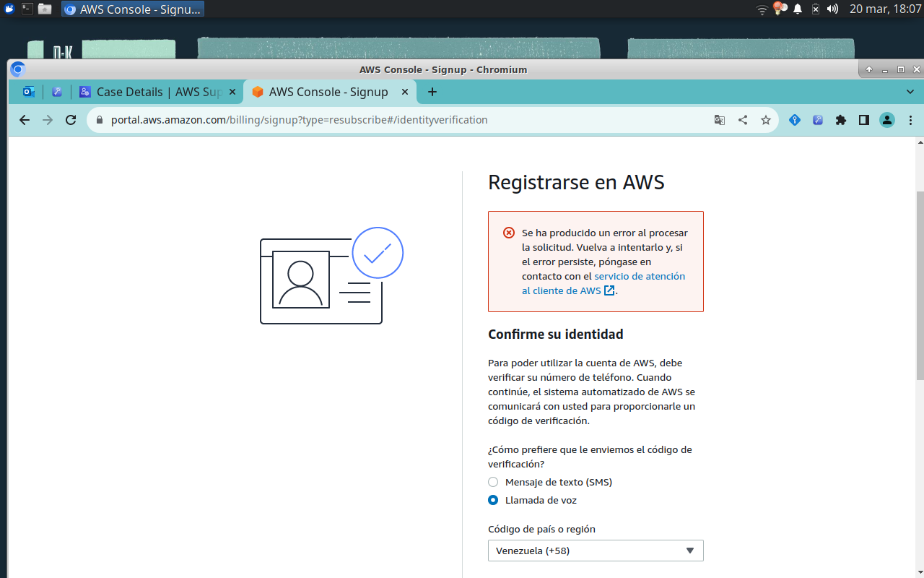Click the identity card illustration
This screenshot has height=578, width=924.
(331, 276)
